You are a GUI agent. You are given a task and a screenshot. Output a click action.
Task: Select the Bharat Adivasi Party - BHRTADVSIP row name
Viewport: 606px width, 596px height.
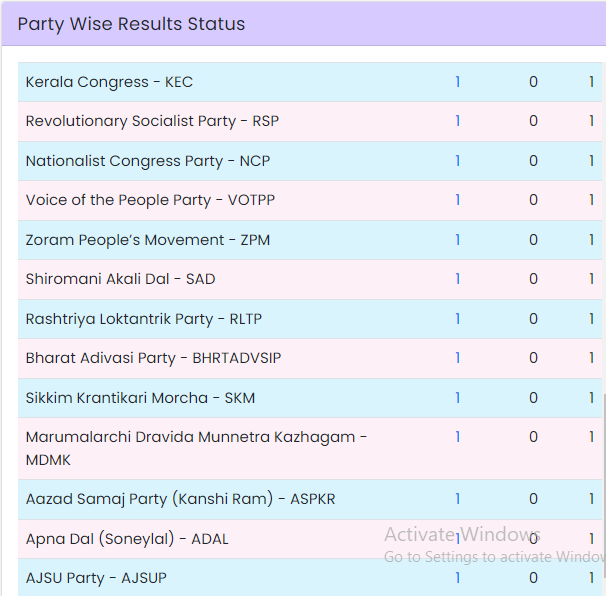coord(153,358)
